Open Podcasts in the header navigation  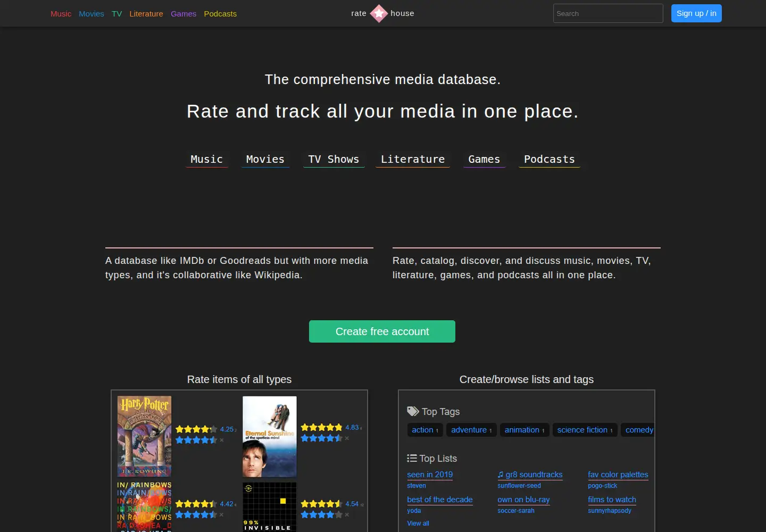pyautogui.click(x=220, y=14)
